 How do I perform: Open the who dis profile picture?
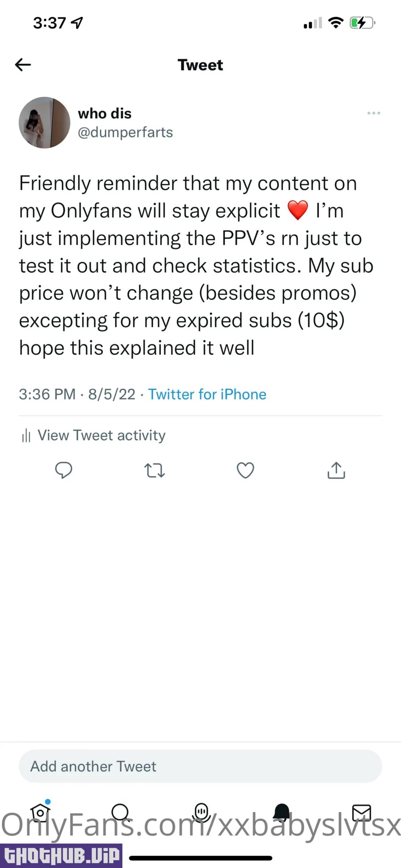[x=44, y=123]
